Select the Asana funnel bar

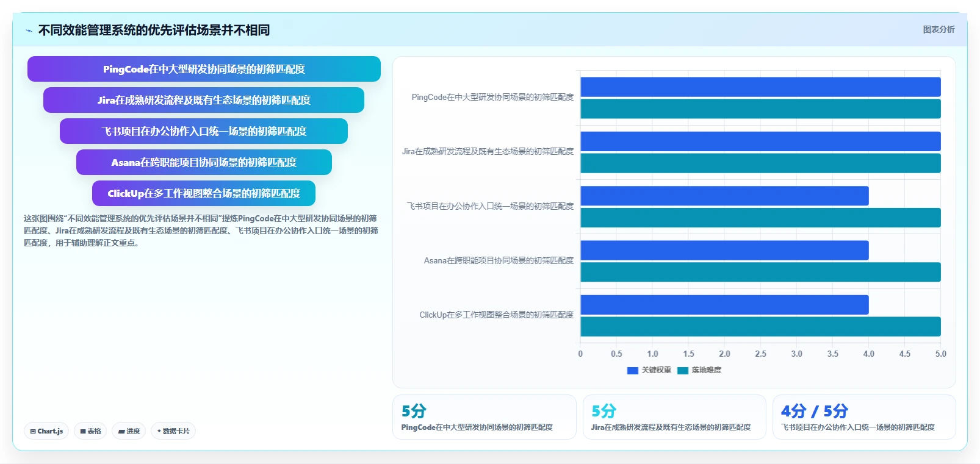[x=204, y=162]
